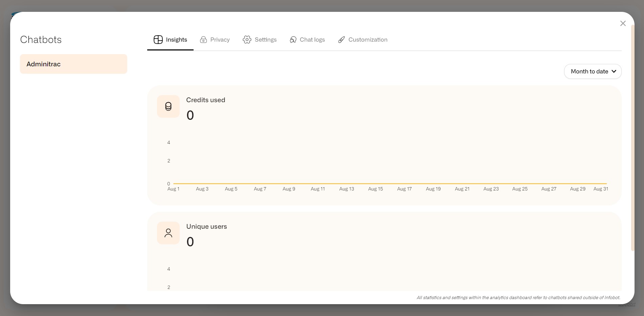The image size is (644, 316).
Task: Select the Adminitrac chatbot
Action: pos(73,64)
